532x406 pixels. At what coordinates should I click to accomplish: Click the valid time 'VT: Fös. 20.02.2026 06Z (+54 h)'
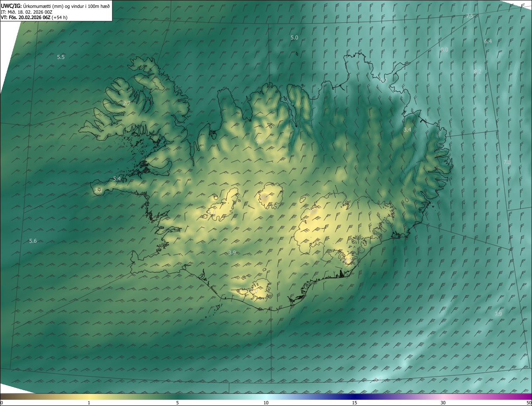pos(34,17)
